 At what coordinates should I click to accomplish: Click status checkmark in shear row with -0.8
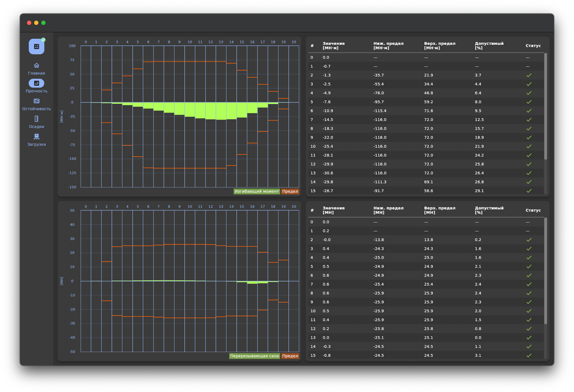529,355
